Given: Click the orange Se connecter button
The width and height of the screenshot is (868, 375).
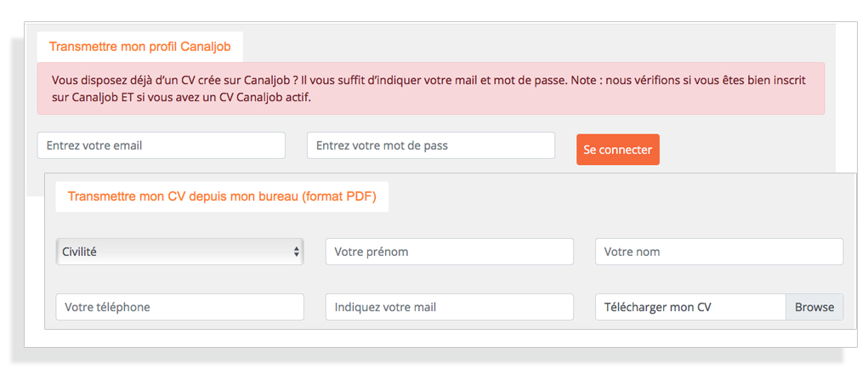Looking at the screenshot, I should tap(618, 150).
